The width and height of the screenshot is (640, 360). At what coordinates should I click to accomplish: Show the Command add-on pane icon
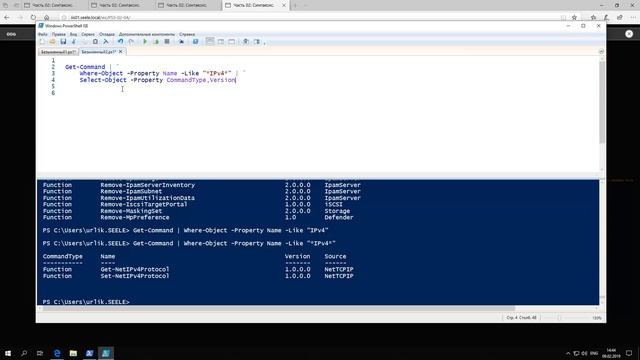click(257, 42)
